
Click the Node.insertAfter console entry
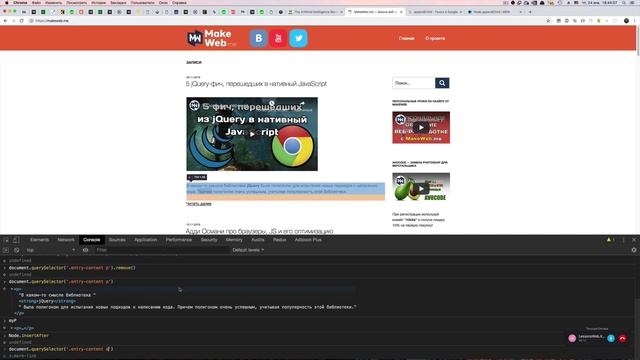29,336
